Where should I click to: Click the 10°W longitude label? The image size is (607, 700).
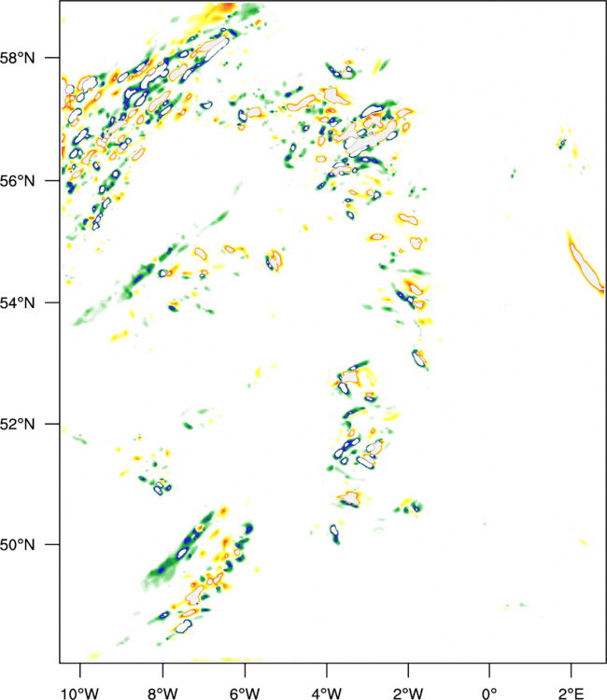coord(80,693)
